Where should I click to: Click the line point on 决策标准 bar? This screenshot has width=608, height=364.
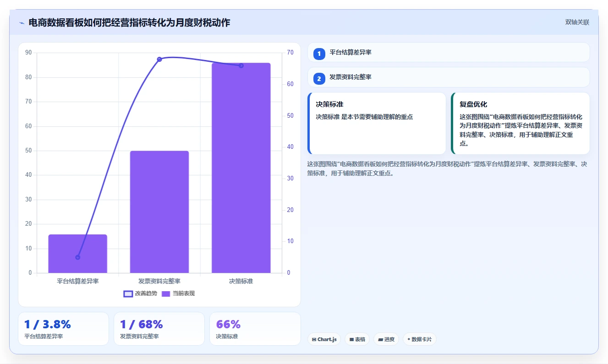(x=241, y=65)
